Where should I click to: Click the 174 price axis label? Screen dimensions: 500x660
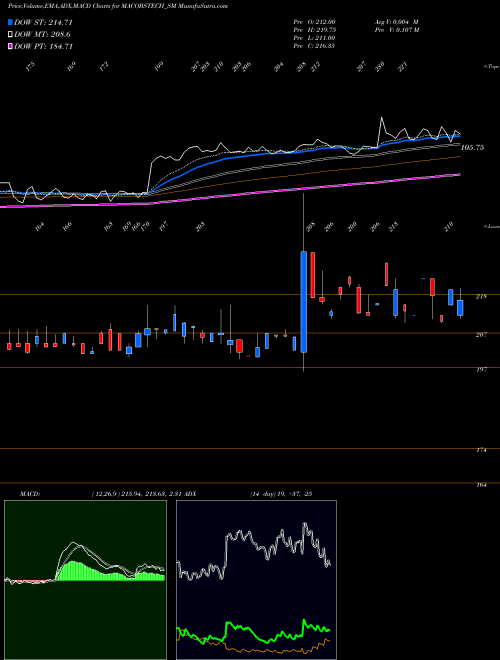point(481,450)
